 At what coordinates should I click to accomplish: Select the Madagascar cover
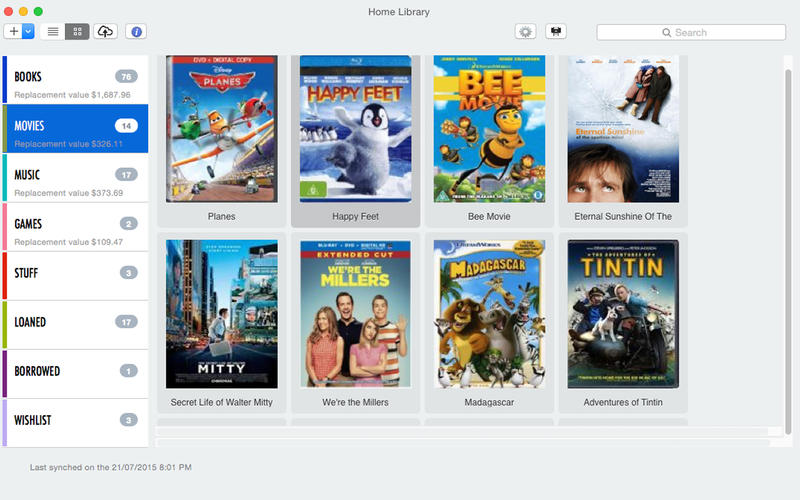point(489,314)
